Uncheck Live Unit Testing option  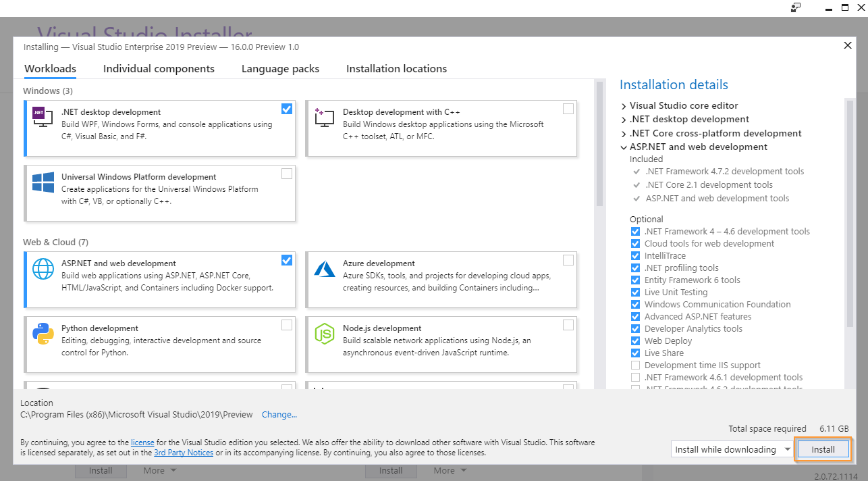(x=635, y=293)
